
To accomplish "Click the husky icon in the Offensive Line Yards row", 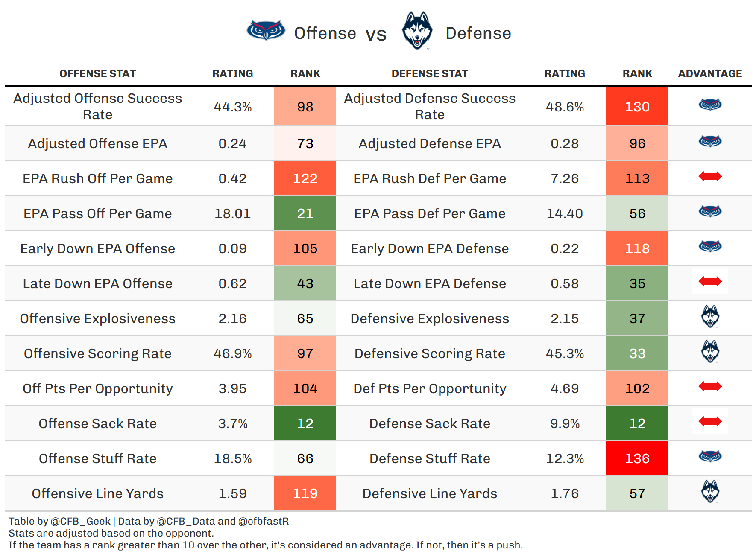I will pyautogui.click(x=710, y=492).
